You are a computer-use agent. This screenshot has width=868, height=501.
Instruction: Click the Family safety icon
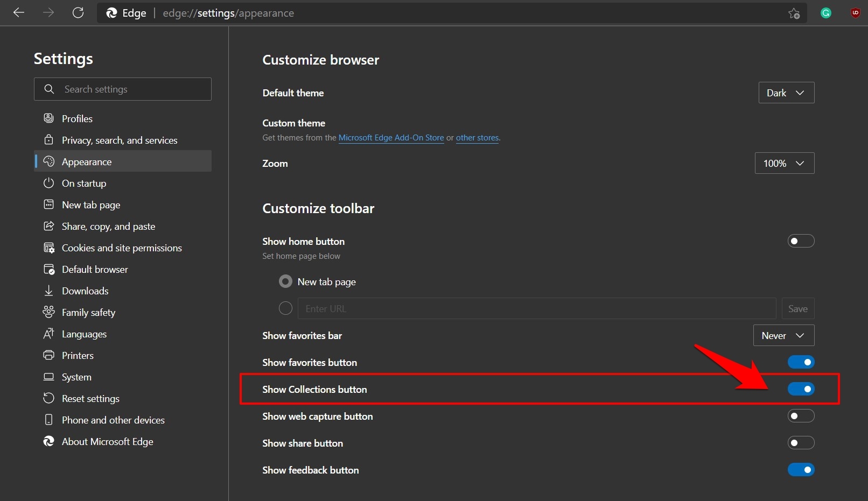[48, 312]
